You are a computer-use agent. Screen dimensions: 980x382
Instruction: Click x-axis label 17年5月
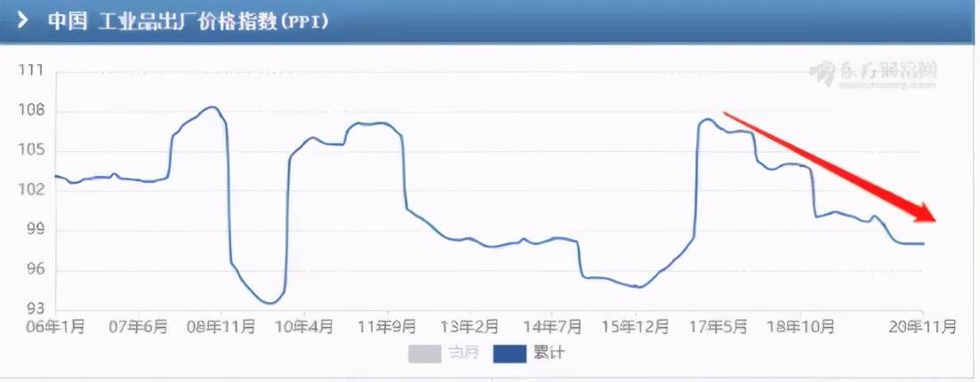tap(719, 326)
